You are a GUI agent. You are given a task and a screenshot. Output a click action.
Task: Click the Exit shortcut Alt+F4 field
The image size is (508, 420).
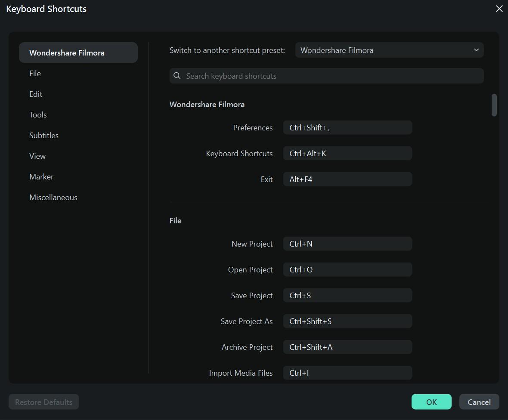347,179
